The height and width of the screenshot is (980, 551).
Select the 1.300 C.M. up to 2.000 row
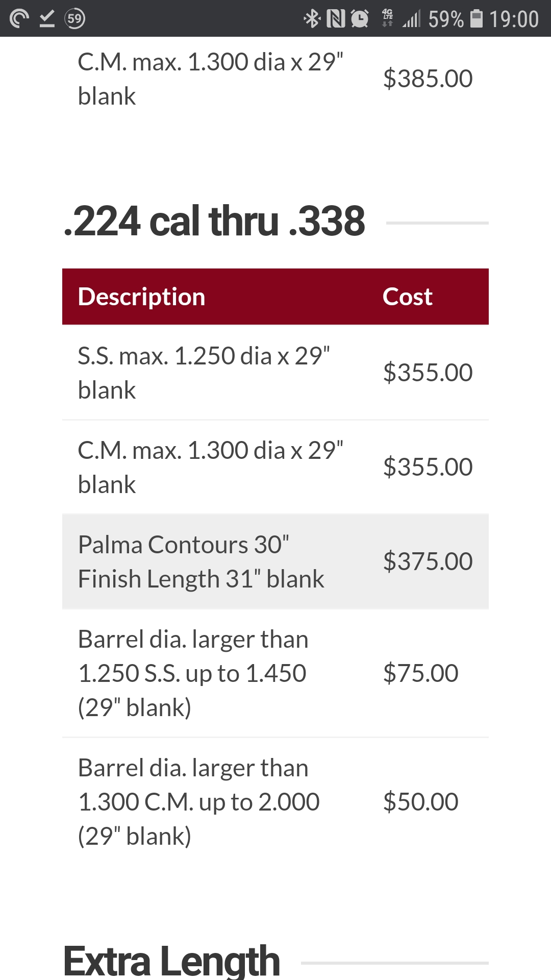coord(275,802)
